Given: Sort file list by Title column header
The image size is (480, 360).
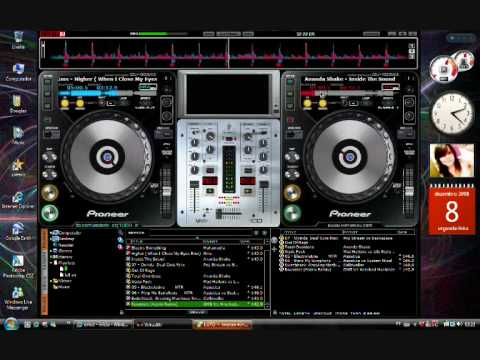Looking at the screenshot, I should coord(136,241).
